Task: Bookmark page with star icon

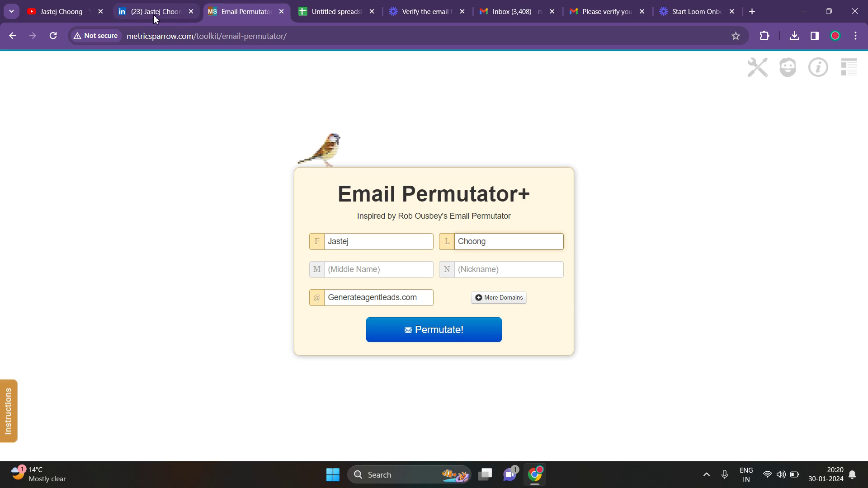Action: point(736,36)
